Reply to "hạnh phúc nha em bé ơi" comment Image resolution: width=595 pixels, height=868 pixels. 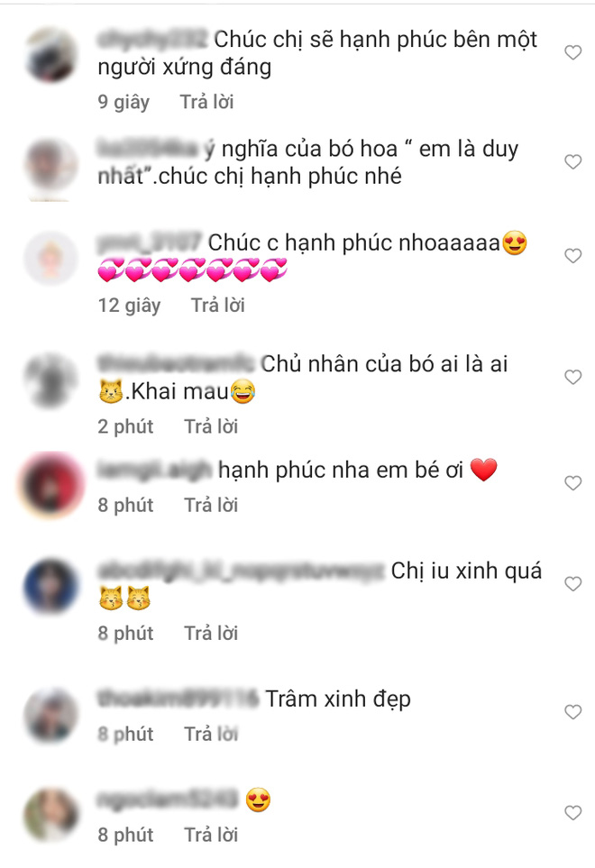click(211, 505)
